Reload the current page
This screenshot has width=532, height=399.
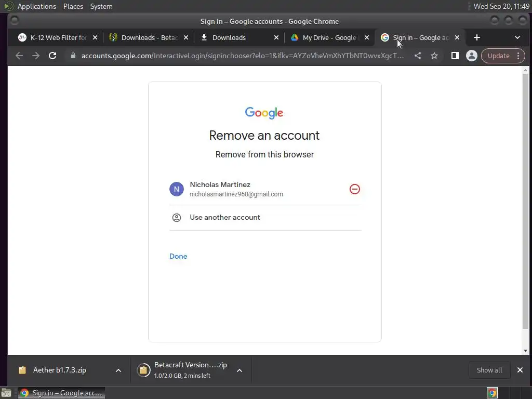point(52,56)
